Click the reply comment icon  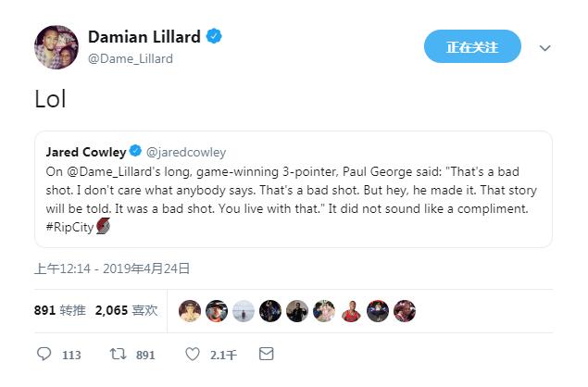coord(44,354)
